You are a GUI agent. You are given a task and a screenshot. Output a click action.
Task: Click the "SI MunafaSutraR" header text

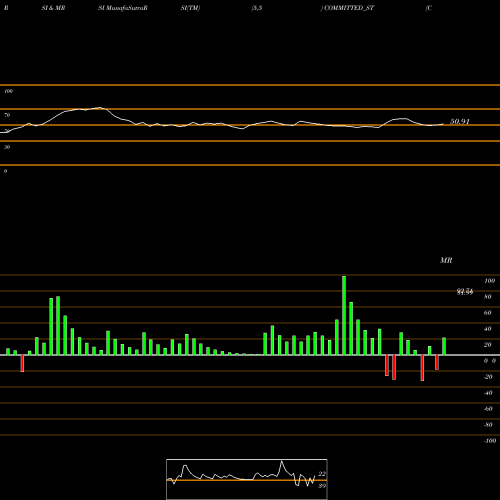click(x=123, y=8)
